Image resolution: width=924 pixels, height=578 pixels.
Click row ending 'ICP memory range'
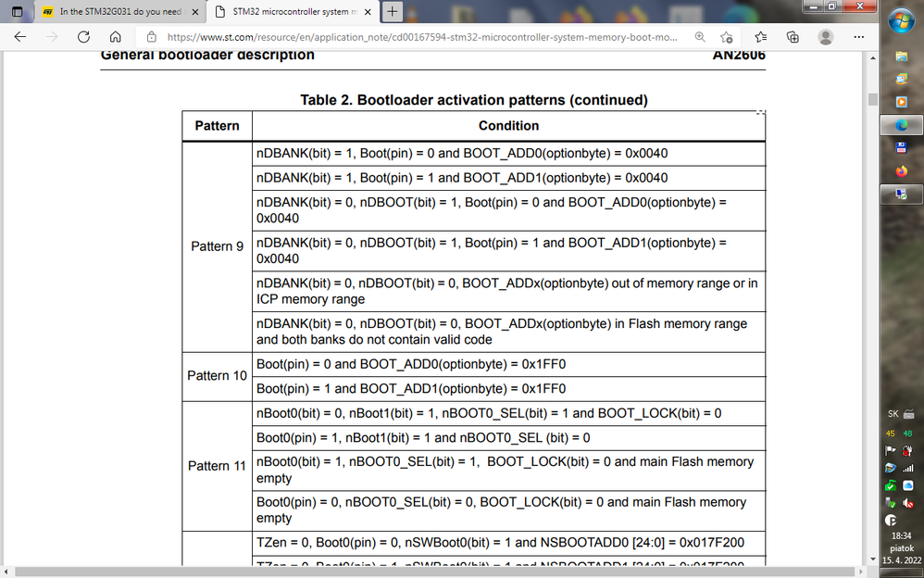pos(508,292)
